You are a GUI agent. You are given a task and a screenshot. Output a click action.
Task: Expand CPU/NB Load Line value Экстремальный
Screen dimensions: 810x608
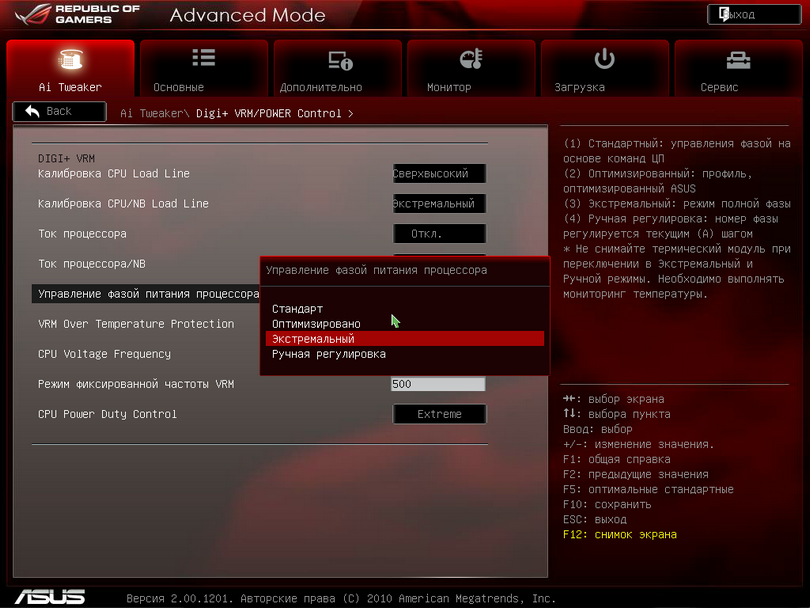439,204
